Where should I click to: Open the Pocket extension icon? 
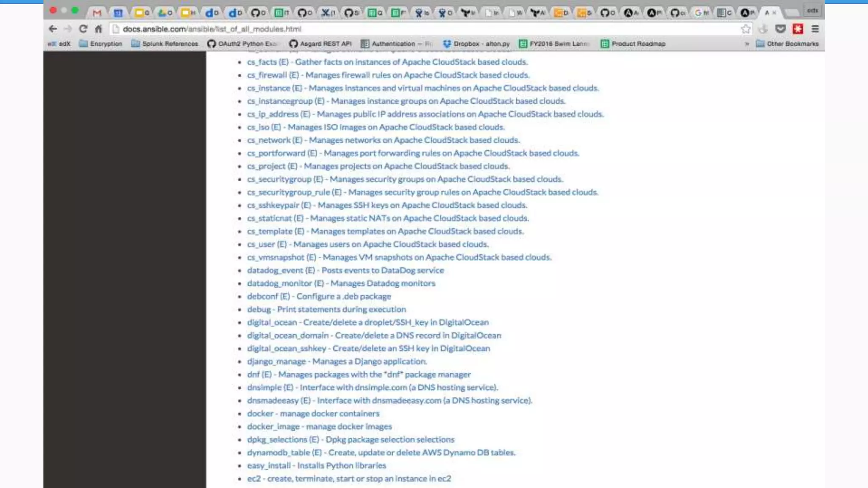point(780,29)
